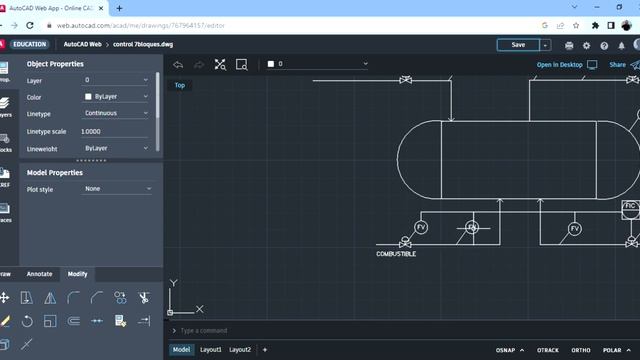This screenshot has height=360, width=640.
Task: Click the Type a command field
Action: point(204,331)
